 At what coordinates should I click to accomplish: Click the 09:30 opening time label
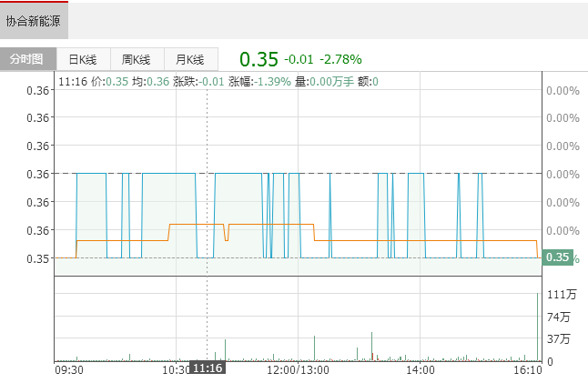coord(70,370)
